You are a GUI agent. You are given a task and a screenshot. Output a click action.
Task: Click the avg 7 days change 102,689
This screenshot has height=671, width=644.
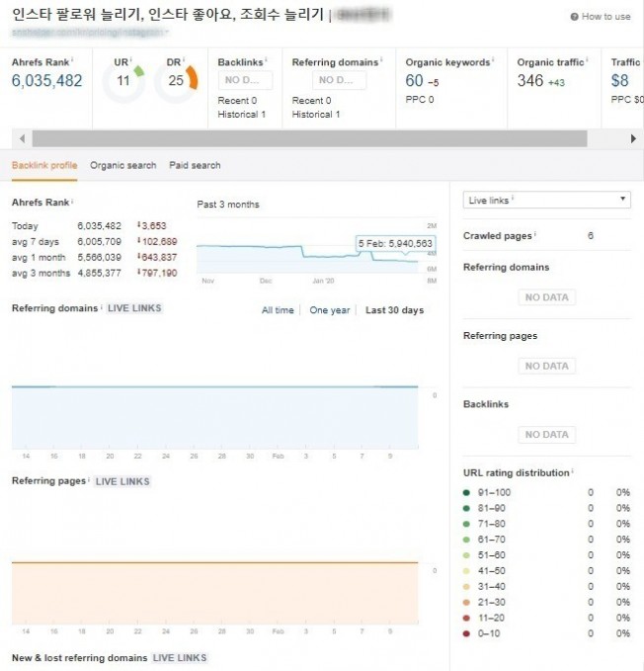tap(157, 242)
